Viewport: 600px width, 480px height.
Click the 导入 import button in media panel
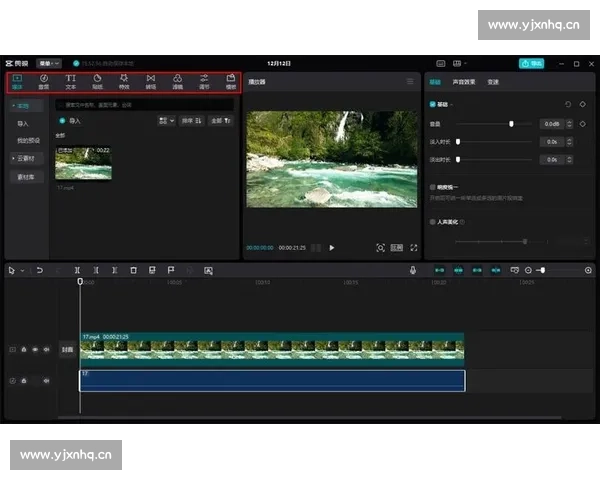(x=71, y=120)
